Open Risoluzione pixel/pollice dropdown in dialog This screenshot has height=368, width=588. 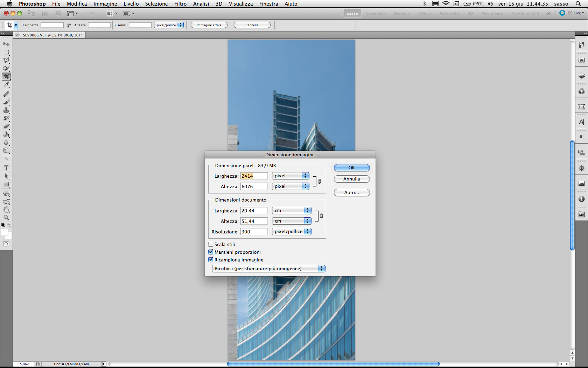pos(292,231)
